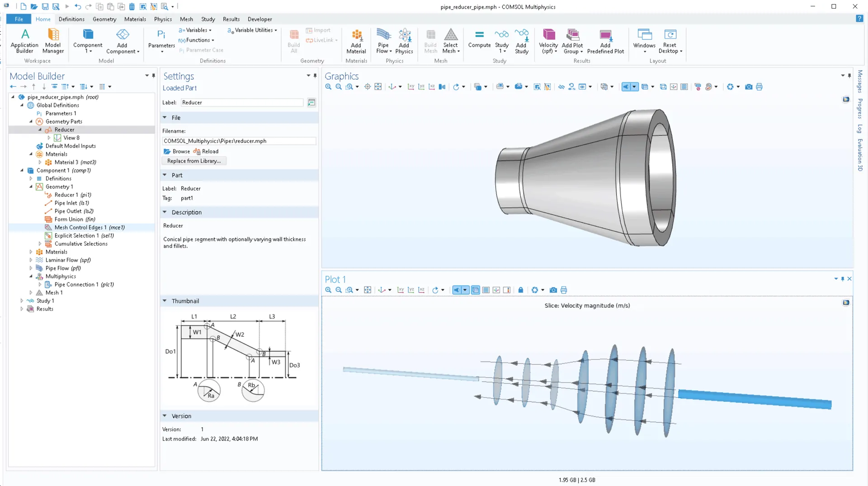Click the Replace from Library button
868x486 pixels.
[194, 161]
